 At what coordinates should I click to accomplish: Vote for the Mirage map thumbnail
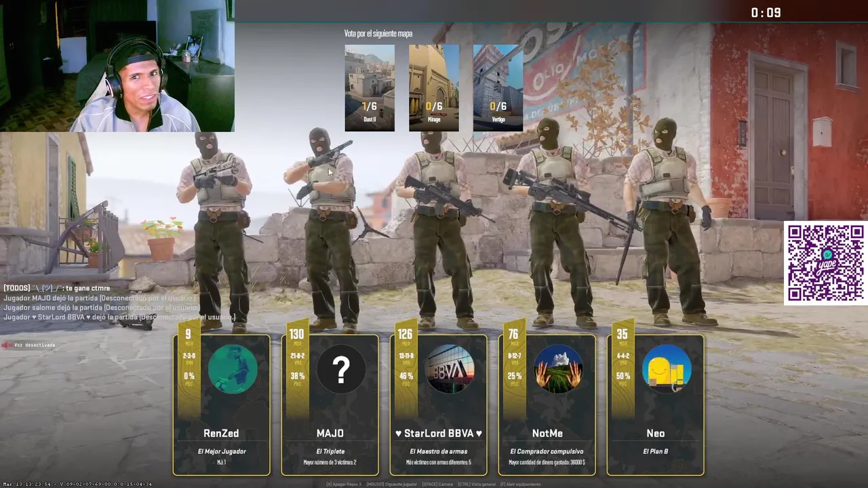pos(434,87)
